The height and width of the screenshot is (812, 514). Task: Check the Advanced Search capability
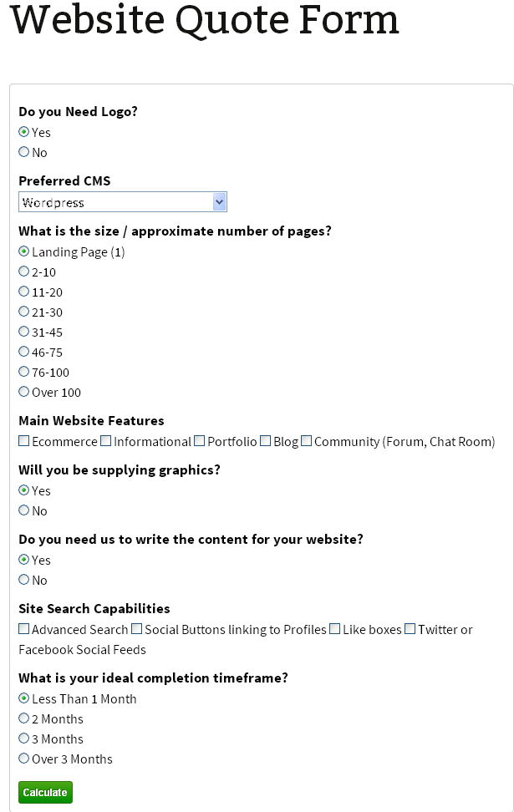[23, 629]
